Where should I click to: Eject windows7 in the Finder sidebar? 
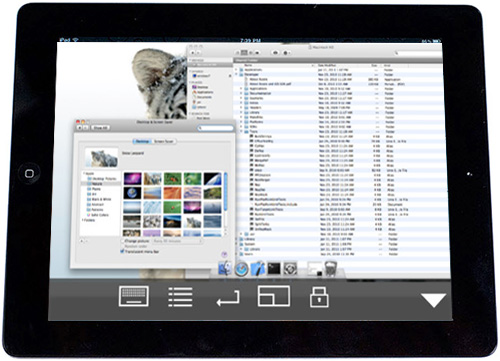click(x=230, y=76)
